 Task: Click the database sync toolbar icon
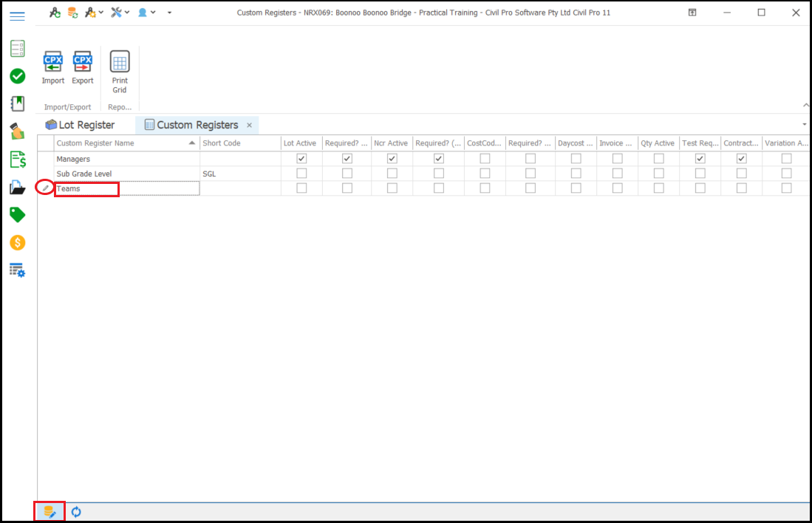(72, 13)
